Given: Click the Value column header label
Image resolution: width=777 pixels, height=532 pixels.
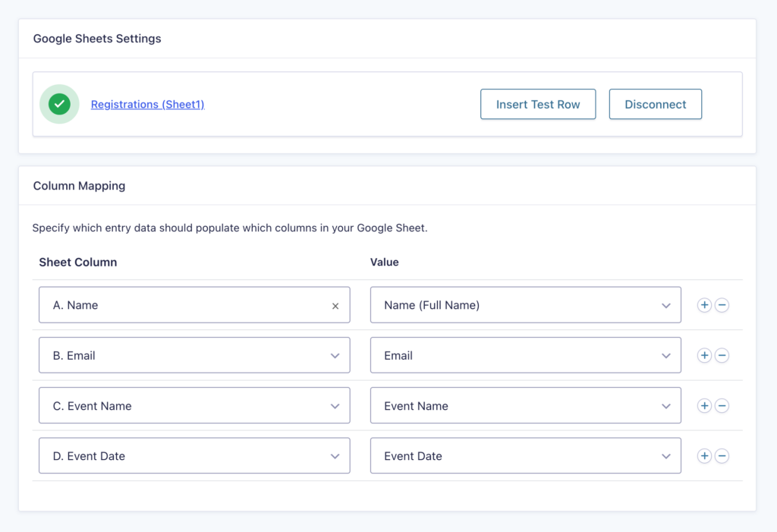Looking at the screenshot, I should (385, 263).
